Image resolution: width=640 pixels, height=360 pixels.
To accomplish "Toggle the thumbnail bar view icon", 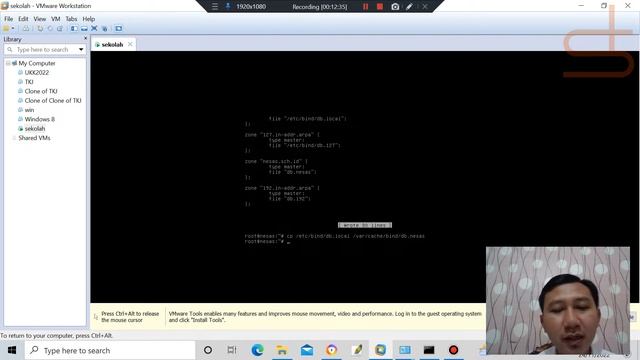I will tap(84, 29).
